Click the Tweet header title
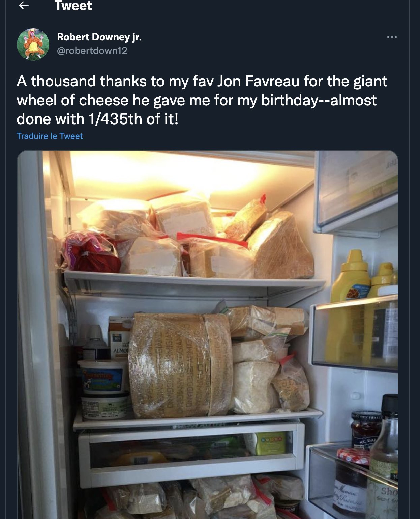 (x=73, y=6)
